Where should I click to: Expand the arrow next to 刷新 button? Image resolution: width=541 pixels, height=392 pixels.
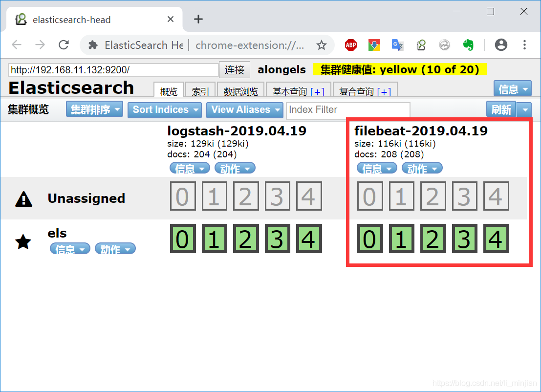pyautogui.click(x=525, y=110)
